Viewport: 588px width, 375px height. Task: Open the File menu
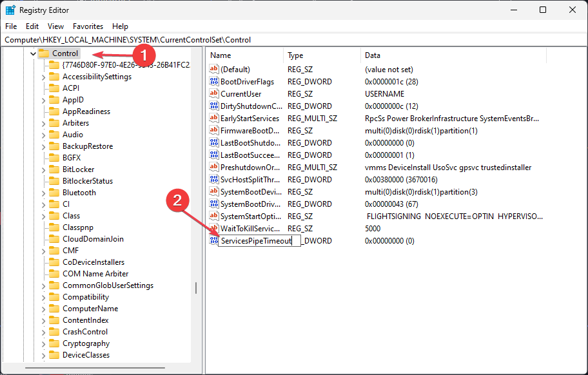pos(11,26)
